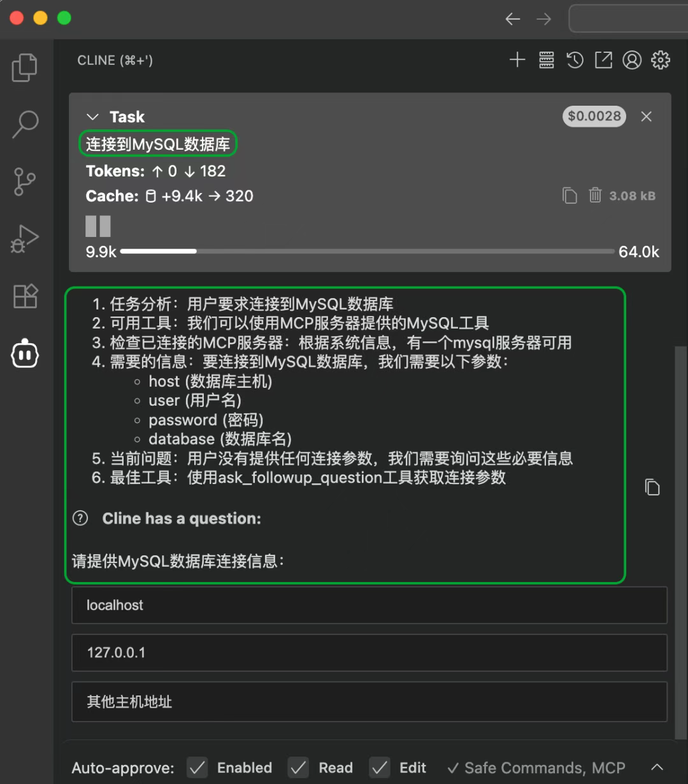Choose the 127.0.0.1 answer option
Screen dimensions: 688x784
[369, 652]
